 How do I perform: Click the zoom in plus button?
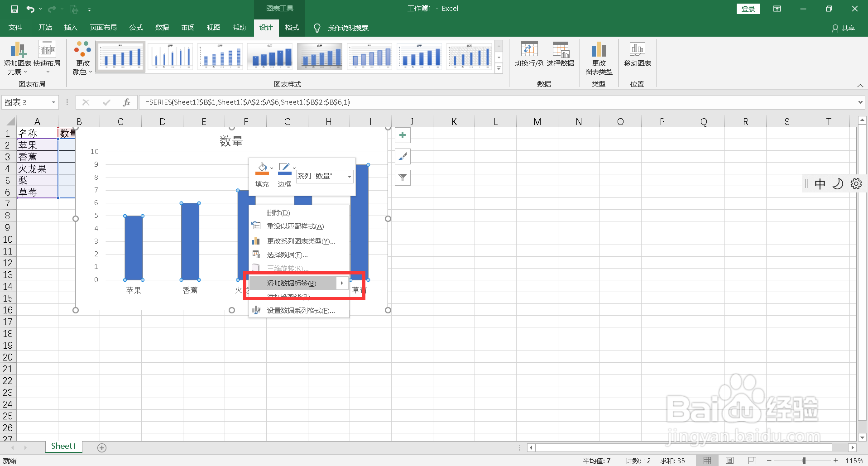(x=835, y=461)
